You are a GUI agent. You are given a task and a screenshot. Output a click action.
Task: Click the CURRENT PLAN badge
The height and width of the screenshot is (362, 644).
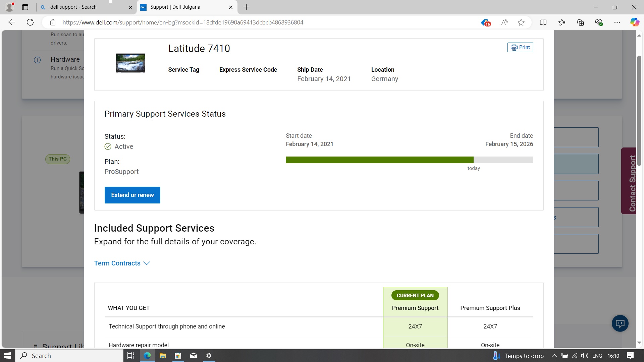tap(415, 295)
